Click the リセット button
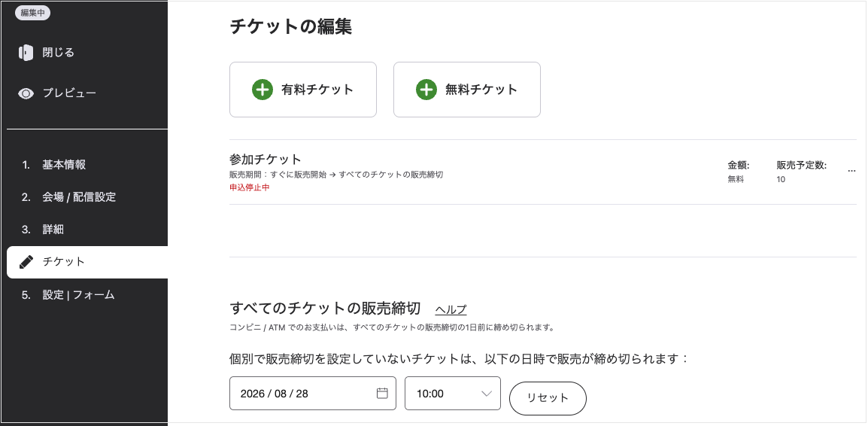Screen dimensions: 868x426 coord(548,398)
